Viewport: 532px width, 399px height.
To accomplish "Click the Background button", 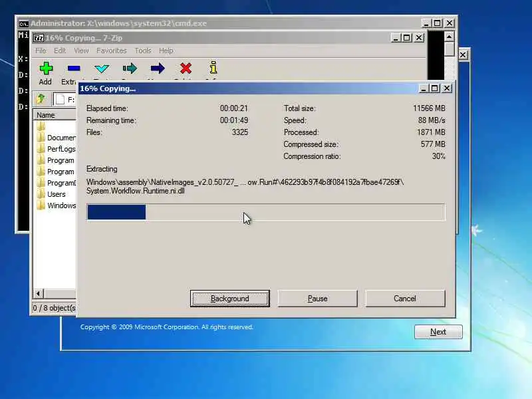I will click(230, 299).
